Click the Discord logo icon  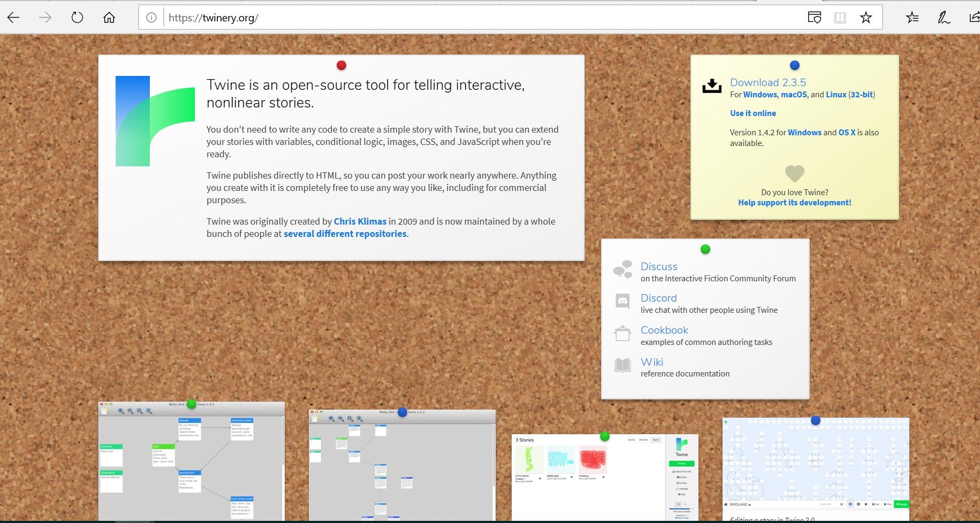tap(622, 302)
